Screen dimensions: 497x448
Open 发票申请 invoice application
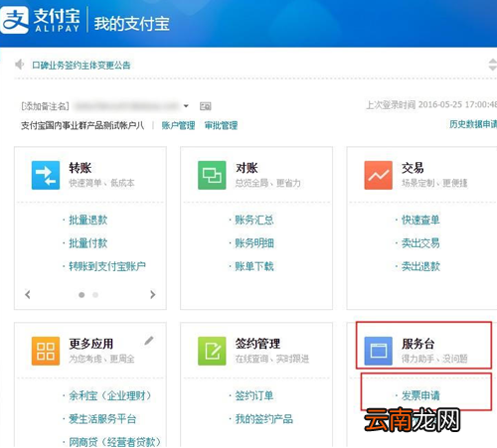[420, 395]
